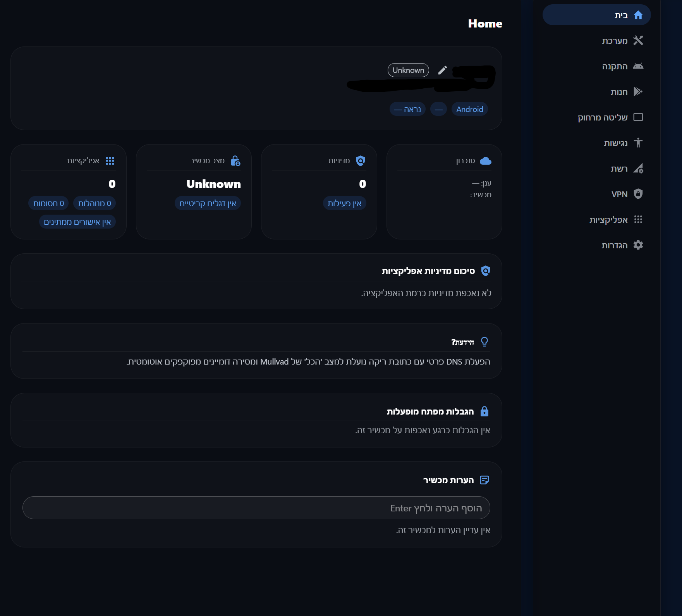Focus the device note input field
The height and width of the screenshot is (616, 682).
(256, 508)
